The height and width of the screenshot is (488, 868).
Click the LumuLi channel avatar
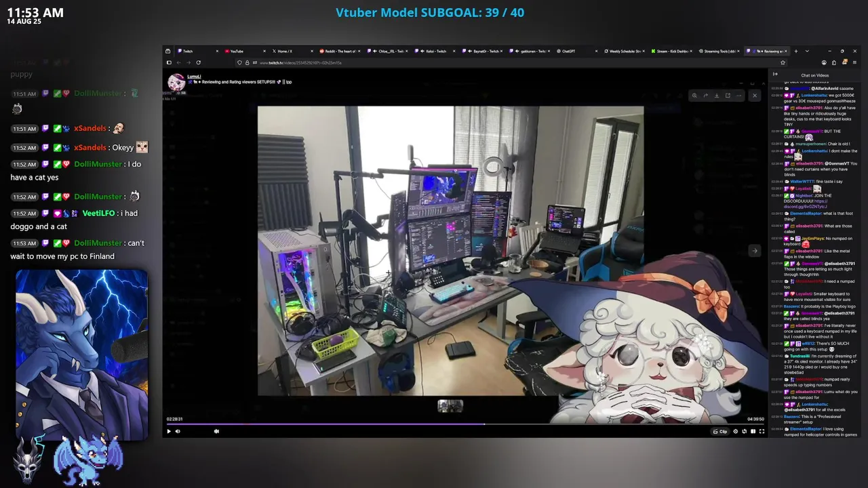tap(176, 82)
